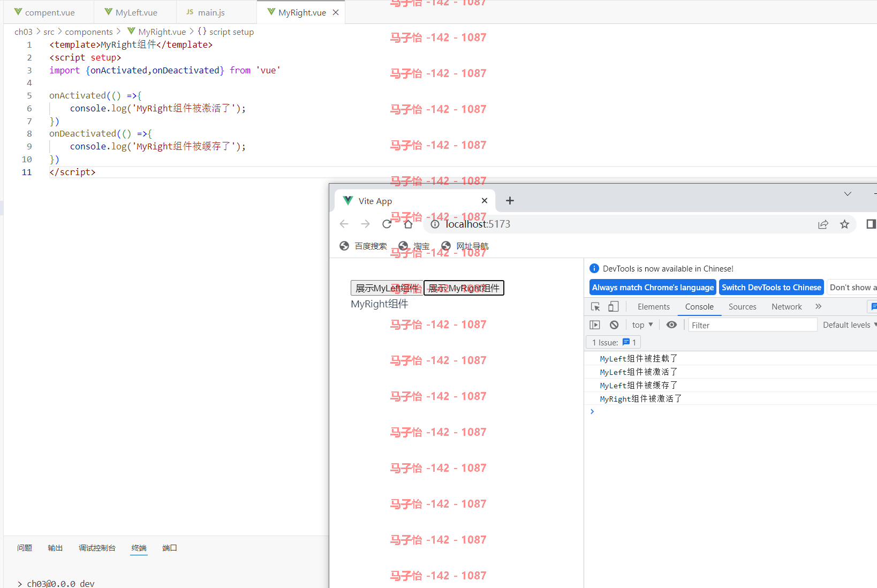Click the 展示MyLeft组件 button
Screen dimensions: 877x588
(x=387, y=288)
